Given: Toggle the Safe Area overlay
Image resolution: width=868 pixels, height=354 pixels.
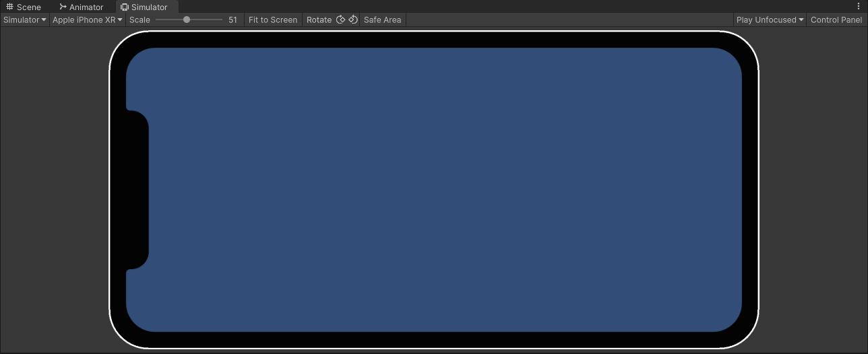Looking at the screenshot, I should [x=383, y=20].
